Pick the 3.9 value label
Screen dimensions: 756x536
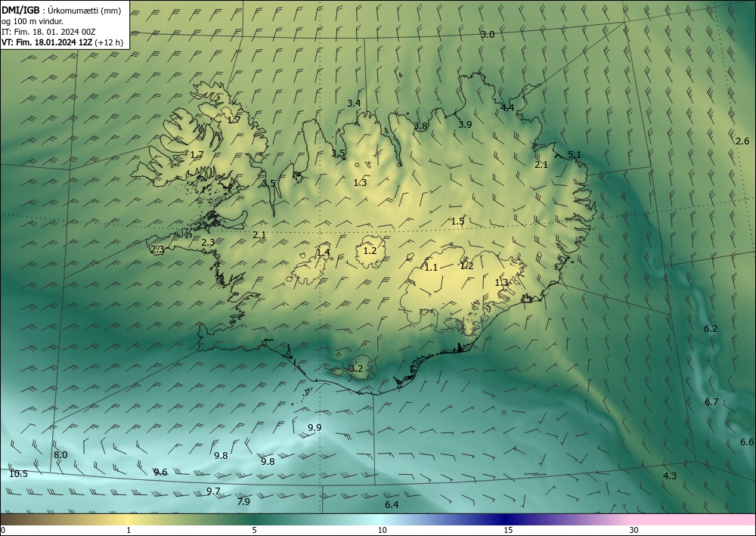click(x=465, y=124)
